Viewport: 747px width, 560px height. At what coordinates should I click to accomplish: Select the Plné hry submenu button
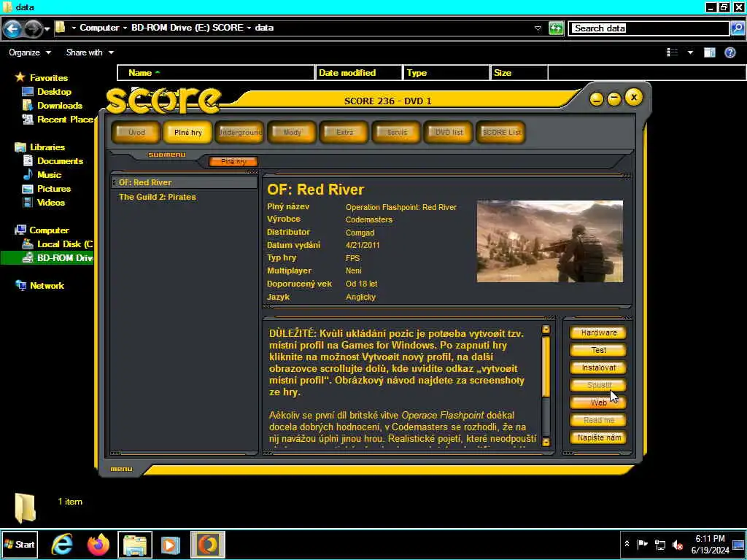[x=233, y=161]
